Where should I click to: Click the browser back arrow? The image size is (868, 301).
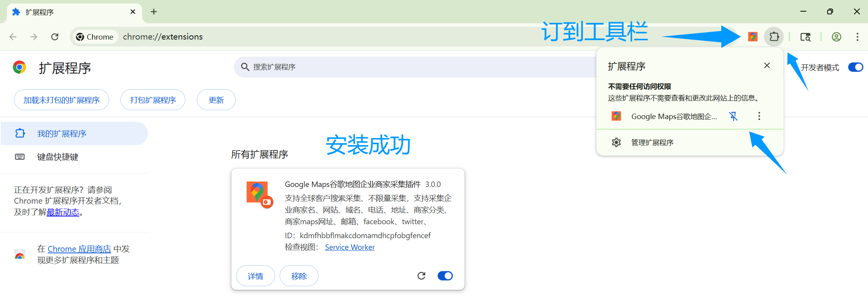13,37
